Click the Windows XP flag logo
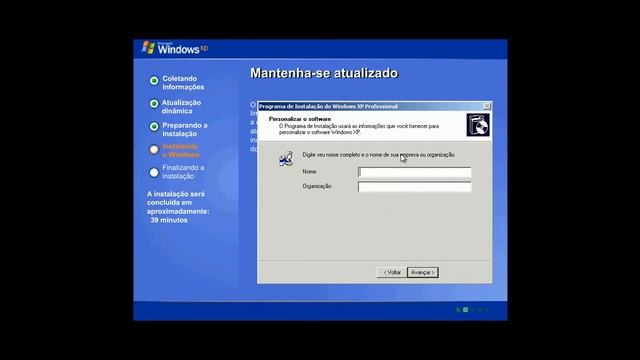The height and width of the screenshot is (360, 640). coord(148,47)
